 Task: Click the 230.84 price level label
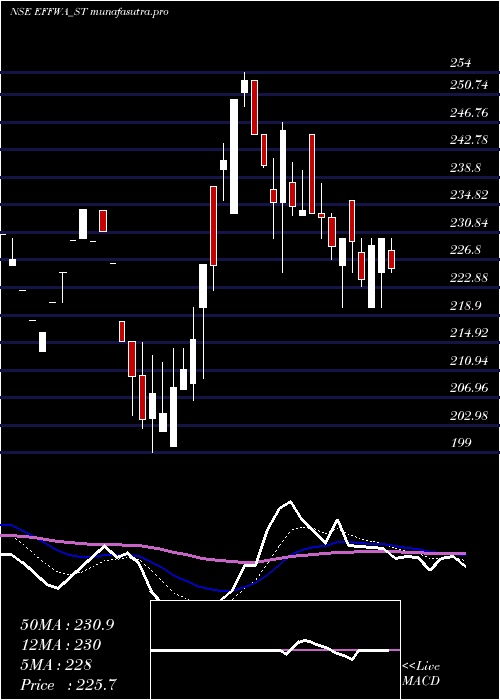tap(468, 223)
